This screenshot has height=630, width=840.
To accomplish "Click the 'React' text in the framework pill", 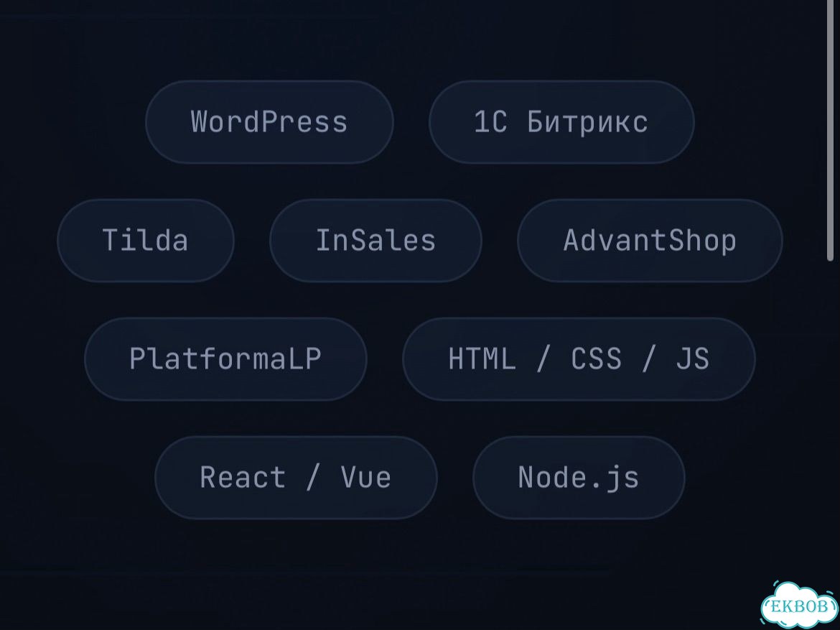I will point(242,477).
